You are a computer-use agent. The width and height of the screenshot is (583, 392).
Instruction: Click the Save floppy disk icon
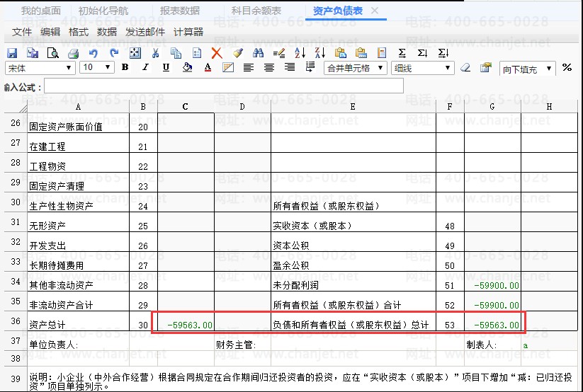point(12,53)
